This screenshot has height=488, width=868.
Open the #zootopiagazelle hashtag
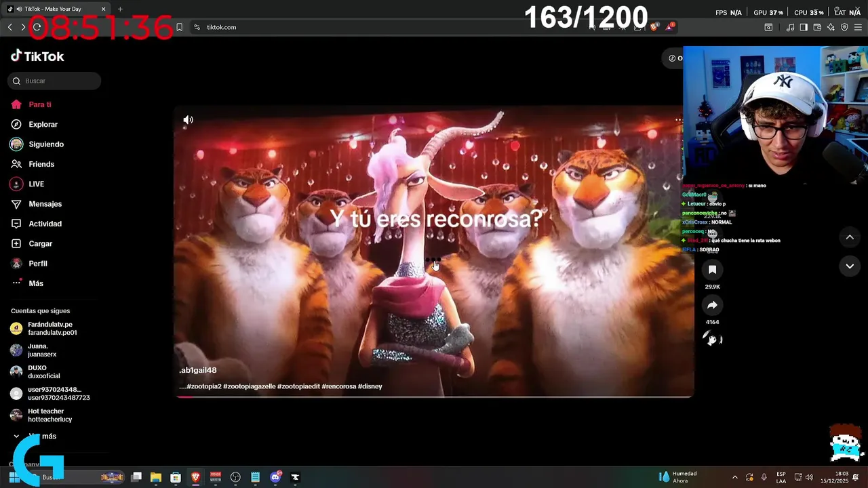pos(249,386)
